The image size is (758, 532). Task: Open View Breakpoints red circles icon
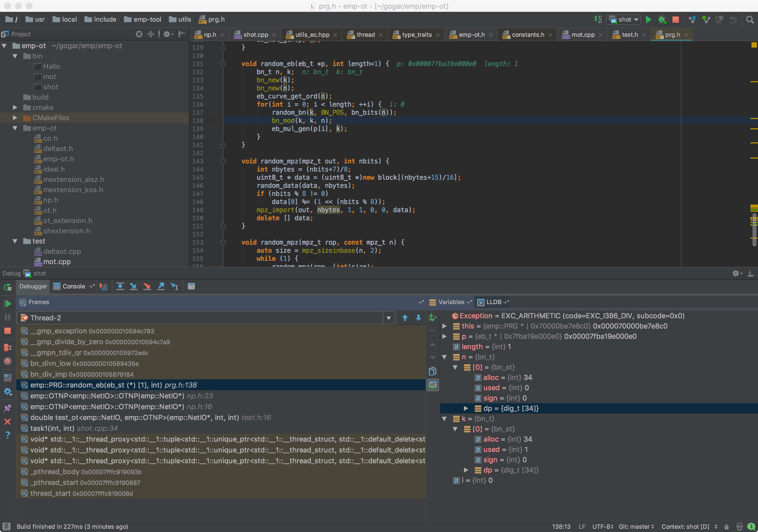click(x=7, y=347)
